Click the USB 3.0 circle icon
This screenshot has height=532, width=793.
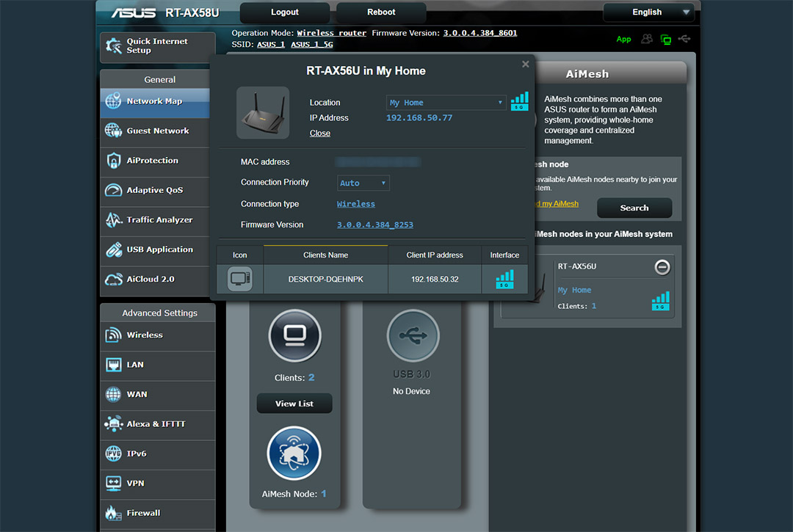pos(413,335)
